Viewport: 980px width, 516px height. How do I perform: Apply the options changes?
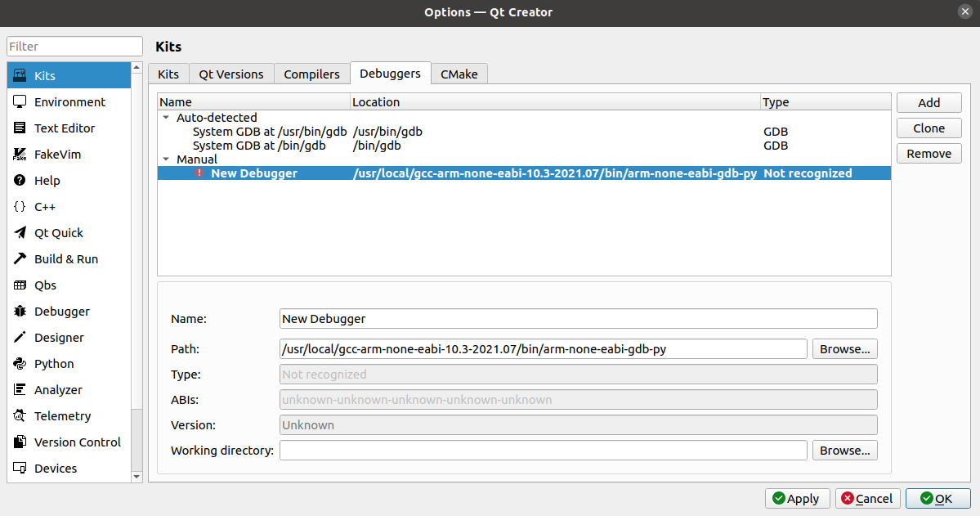797,499
